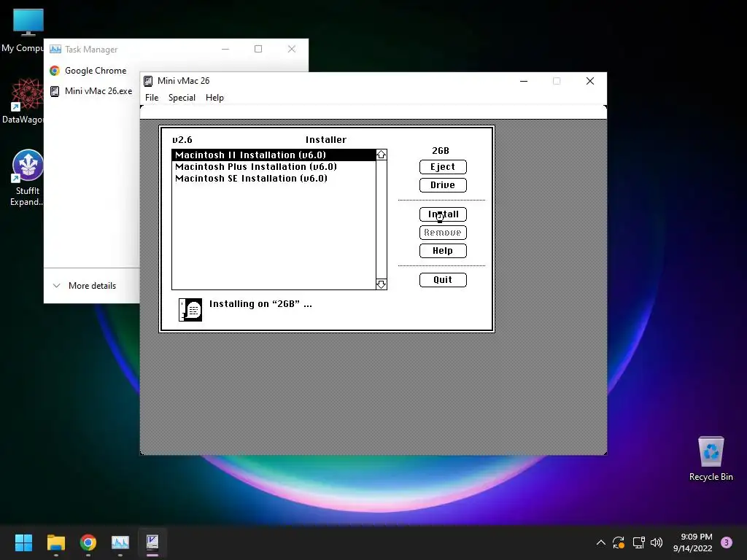Open the Recycle Bin
Image resolution: width=747 pixels, height=560 pixels.
coord(711,459)
